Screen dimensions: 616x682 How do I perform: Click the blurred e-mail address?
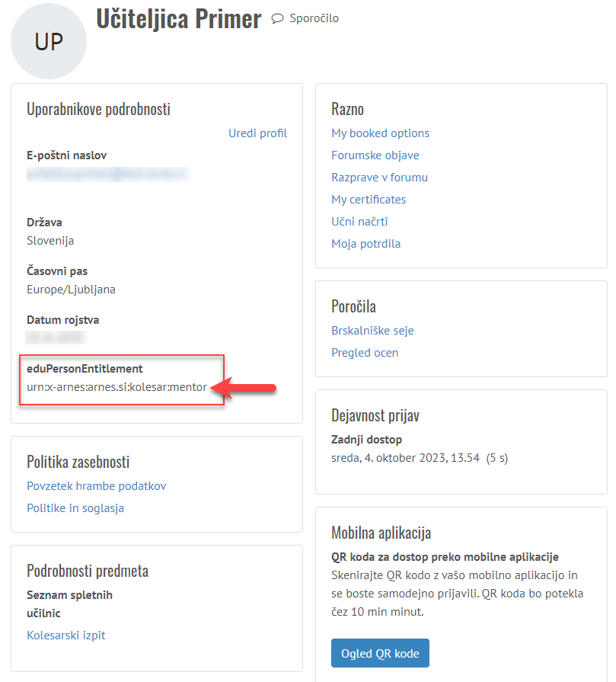click(x=107, y=175)
